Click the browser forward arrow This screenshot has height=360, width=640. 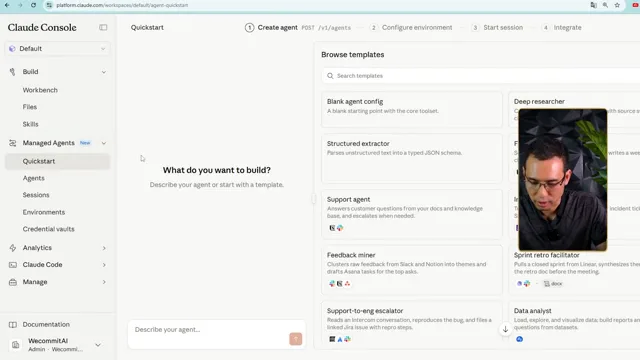click(20, 5)
